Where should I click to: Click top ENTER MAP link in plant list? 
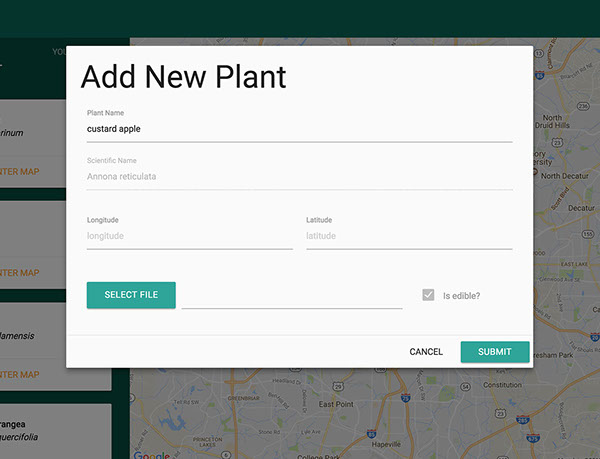[20, 171]
